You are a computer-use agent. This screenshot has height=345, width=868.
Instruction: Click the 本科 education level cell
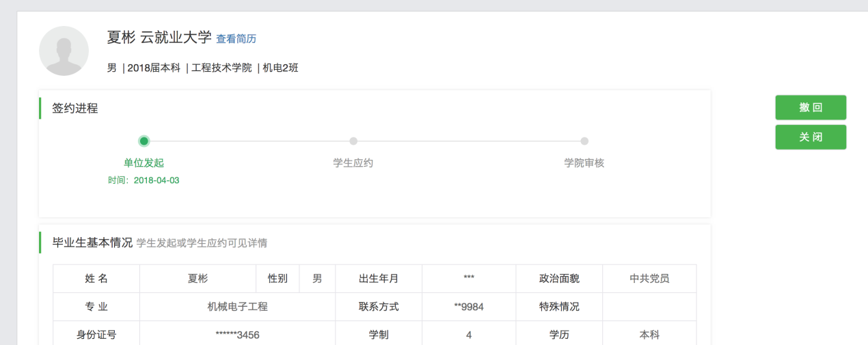pyautogui.click(x=649, y=335)
